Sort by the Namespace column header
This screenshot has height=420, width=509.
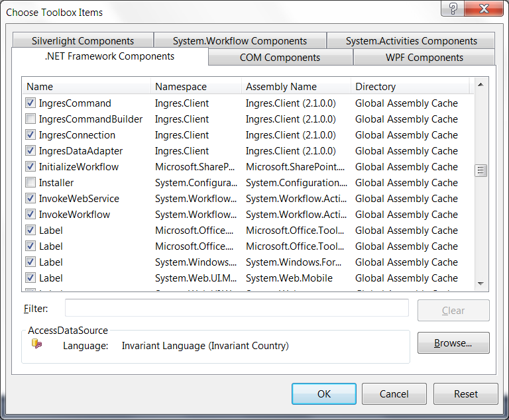tap(196, 87)
